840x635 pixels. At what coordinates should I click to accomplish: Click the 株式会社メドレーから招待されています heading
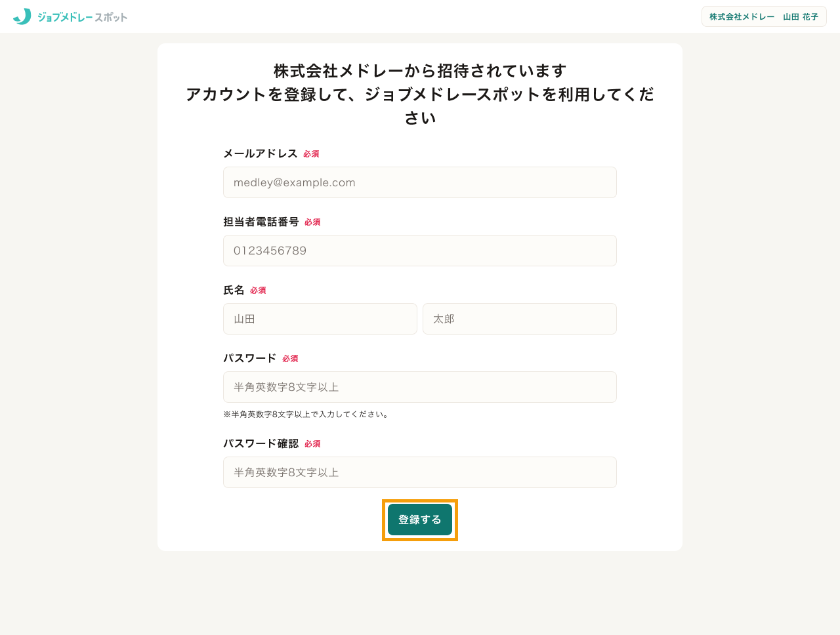tap(420, 70)
